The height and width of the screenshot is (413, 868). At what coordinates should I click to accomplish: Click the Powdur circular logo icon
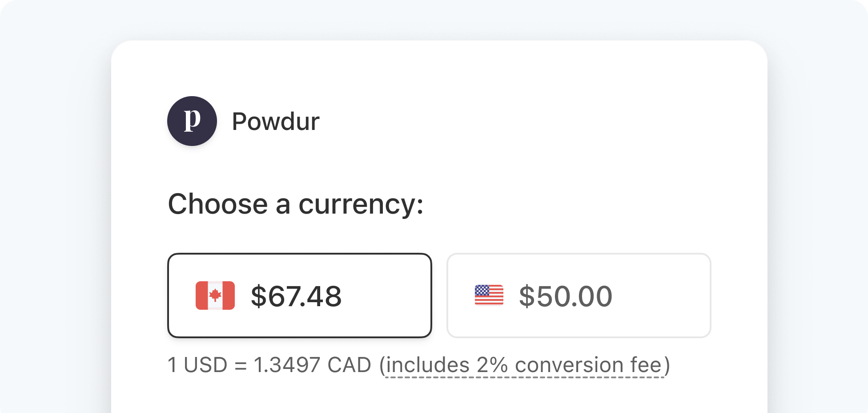click(x=192, y=121)
